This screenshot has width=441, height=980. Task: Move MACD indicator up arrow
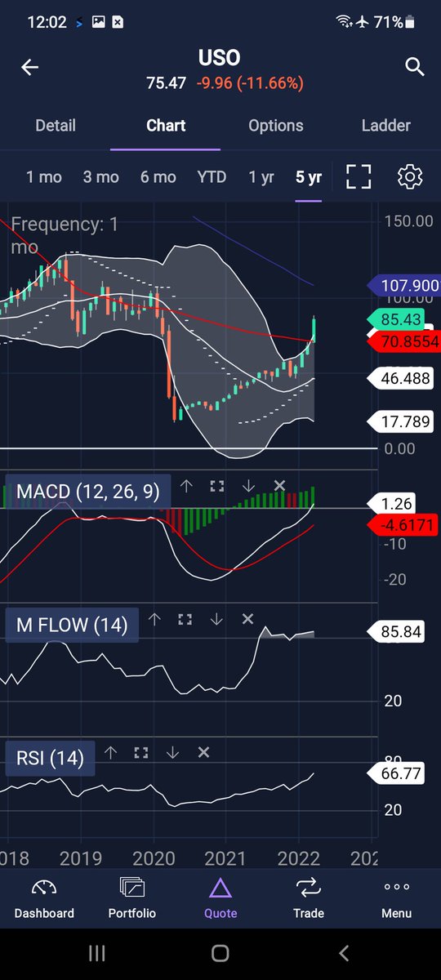tap(186, 486)
